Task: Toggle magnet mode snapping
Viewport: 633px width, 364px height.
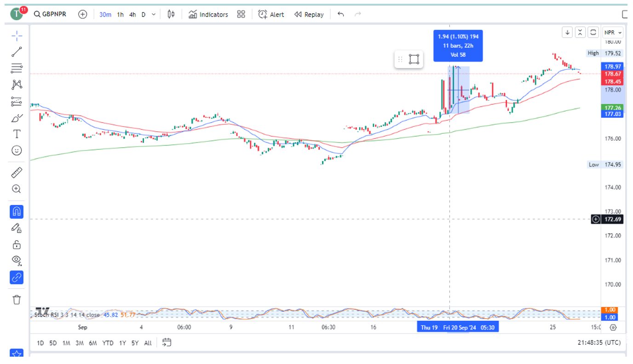Action: coord(17,211)
